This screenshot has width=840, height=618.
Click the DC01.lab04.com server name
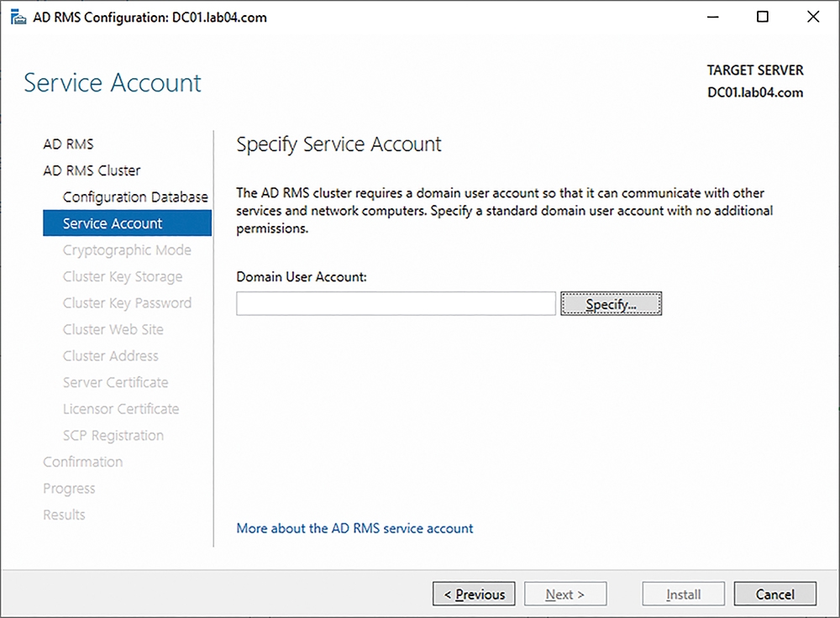pos(755,92)
